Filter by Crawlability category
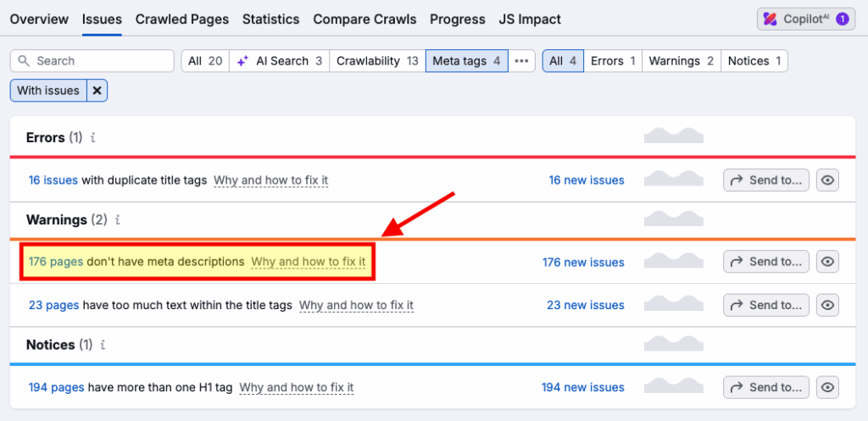The image size is (868, 421). click(x=377, y=61)
